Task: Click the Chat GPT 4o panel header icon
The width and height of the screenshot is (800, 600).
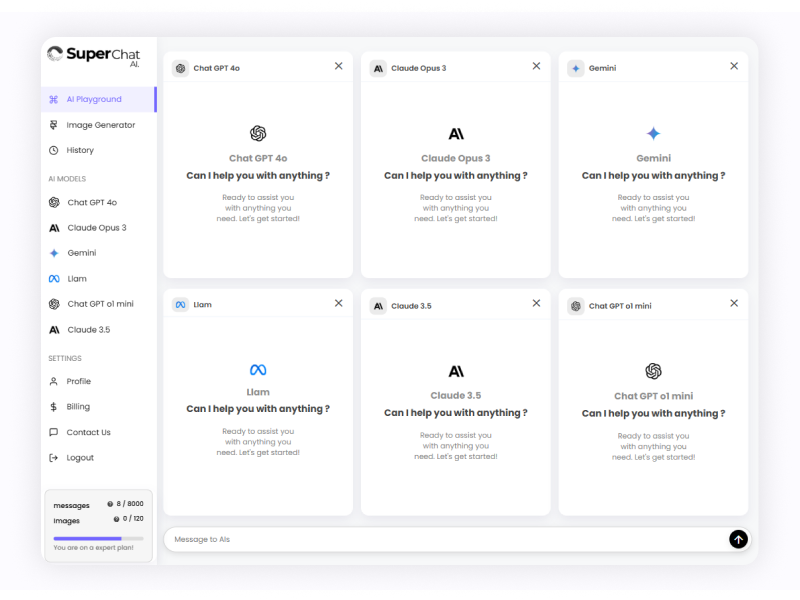Action: pyautogui.click(x=181, y=68)
